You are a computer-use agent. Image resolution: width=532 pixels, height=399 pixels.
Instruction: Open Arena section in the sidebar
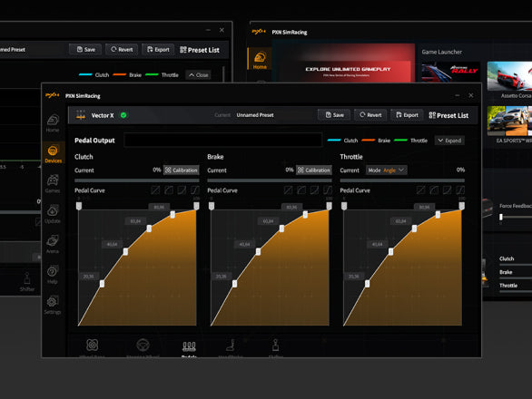(53, 245)
